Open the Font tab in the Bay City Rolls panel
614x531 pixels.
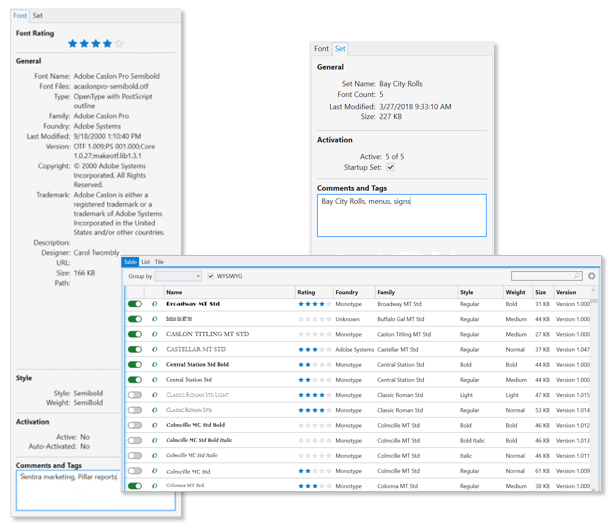(321, 49)
